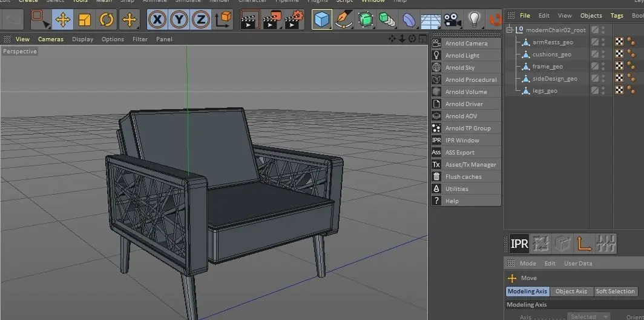Click the Floor environment icon
The width and height of the screenshot is (644, 320).
[x=430, y=19]
